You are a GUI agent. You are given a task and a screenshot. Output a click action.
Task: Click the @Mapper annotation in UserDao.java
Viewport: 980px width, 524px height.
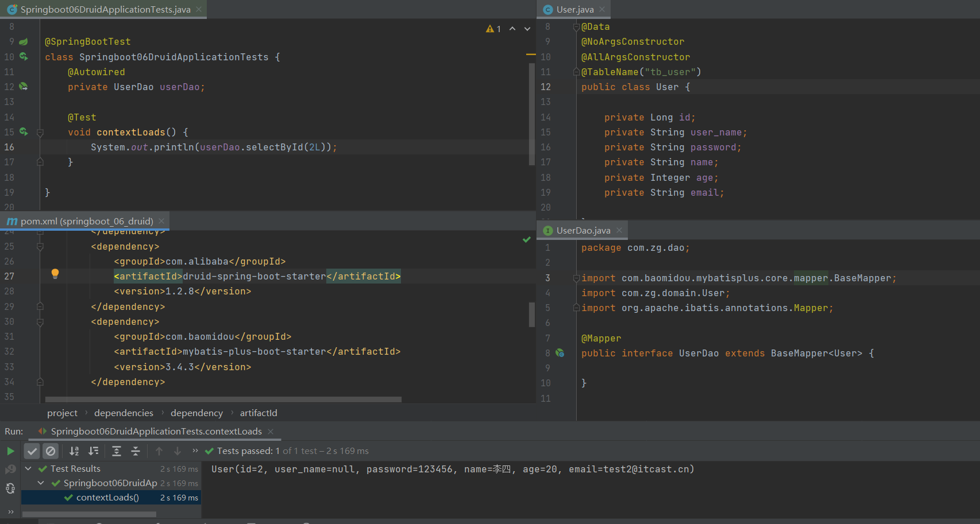[601, 338]
